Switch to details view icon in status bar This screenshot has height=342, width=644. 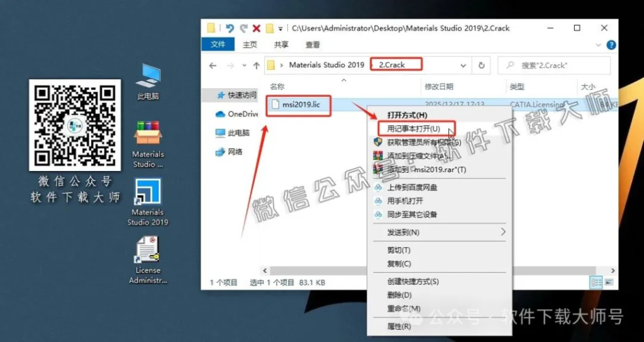pos(596,282)
